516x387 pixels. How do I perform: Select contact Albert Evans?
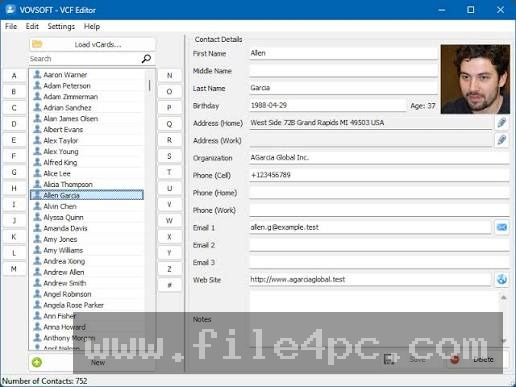pos(87,130)
